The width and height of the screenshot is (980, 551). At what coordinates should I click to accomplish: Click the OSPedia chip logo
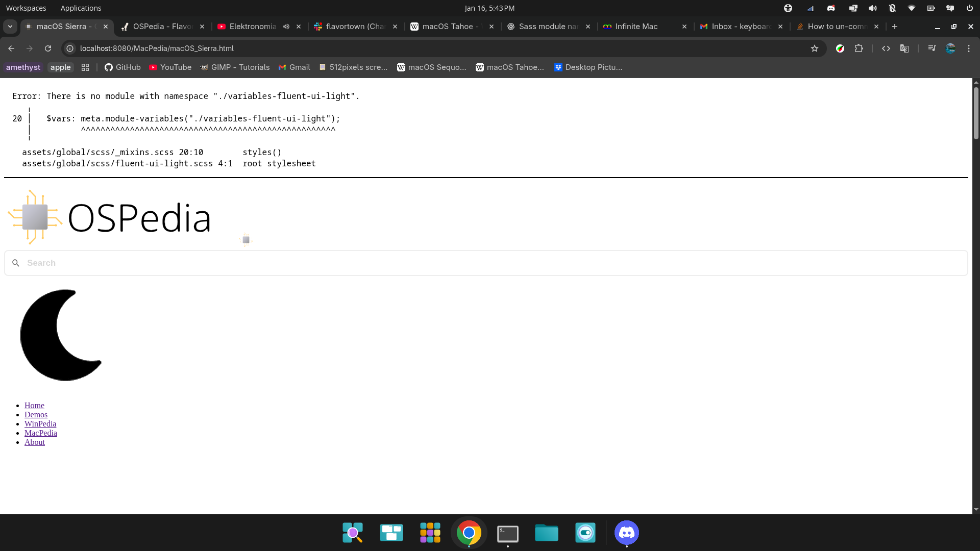35,217
